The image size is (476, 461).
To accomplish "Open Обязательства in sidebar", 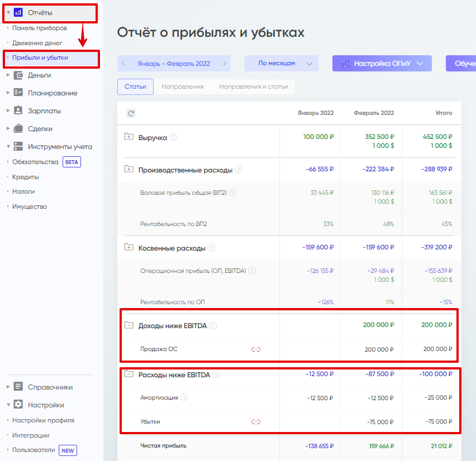I will (x=35, y=162).
